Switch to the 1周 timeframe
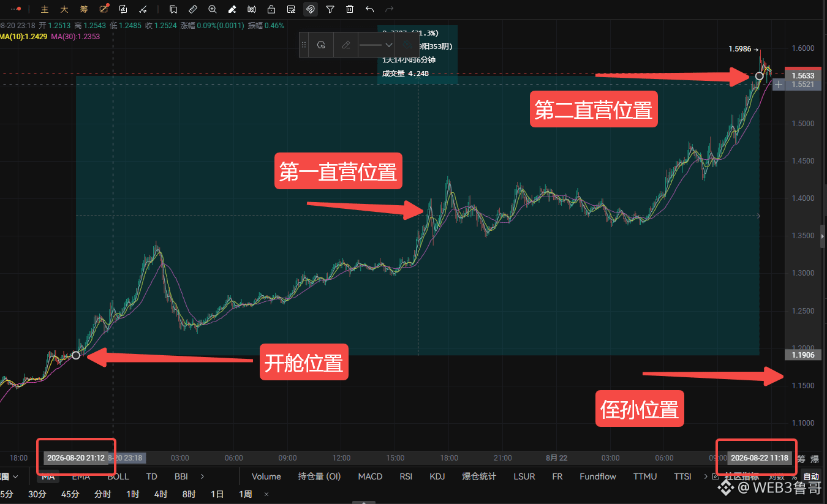The width and height of the screenshot is (827, 504). coord(245,494)
